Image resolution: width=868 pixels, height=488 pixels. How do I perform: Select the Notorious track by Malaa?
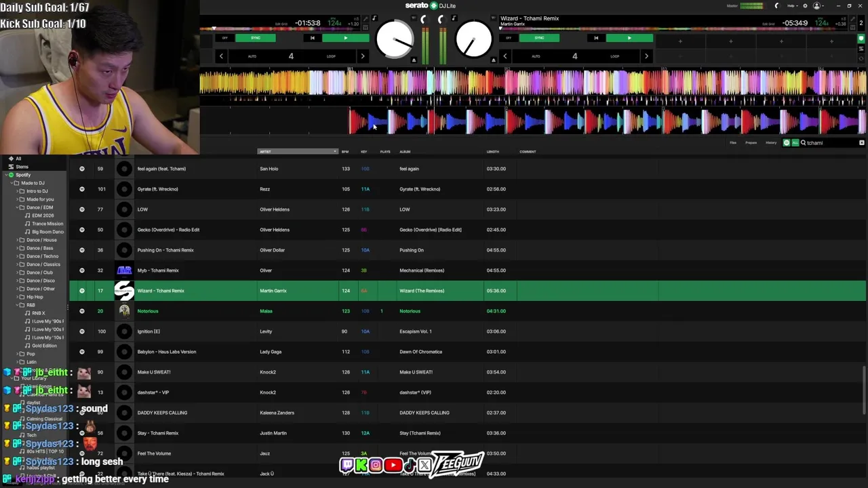pyautogui.click(x=468, y=311)
